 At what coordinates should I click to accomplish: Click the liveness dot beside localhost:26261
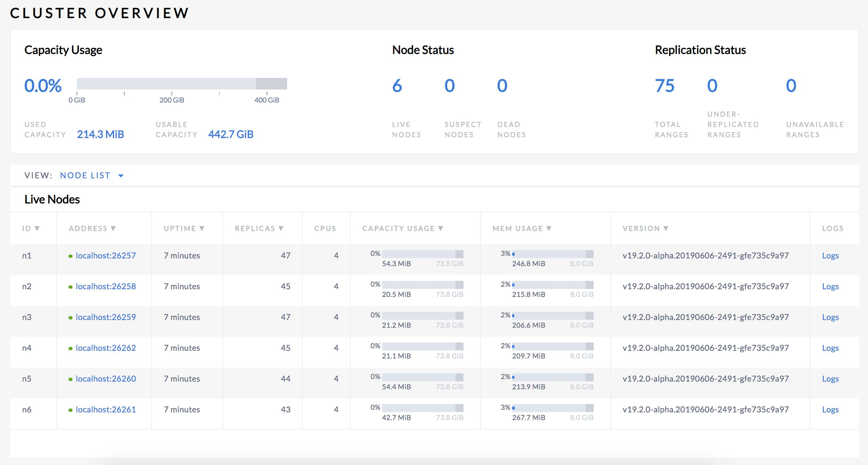point(71,410)
